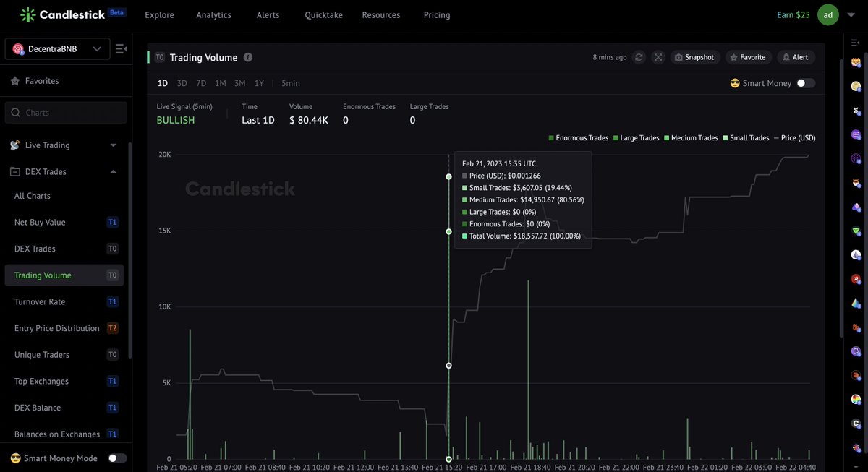Image resolution: width=868 pixels, height=472 pixels.
Task: Toggle Enormous Trades legend series
Action: coord(579,137)
